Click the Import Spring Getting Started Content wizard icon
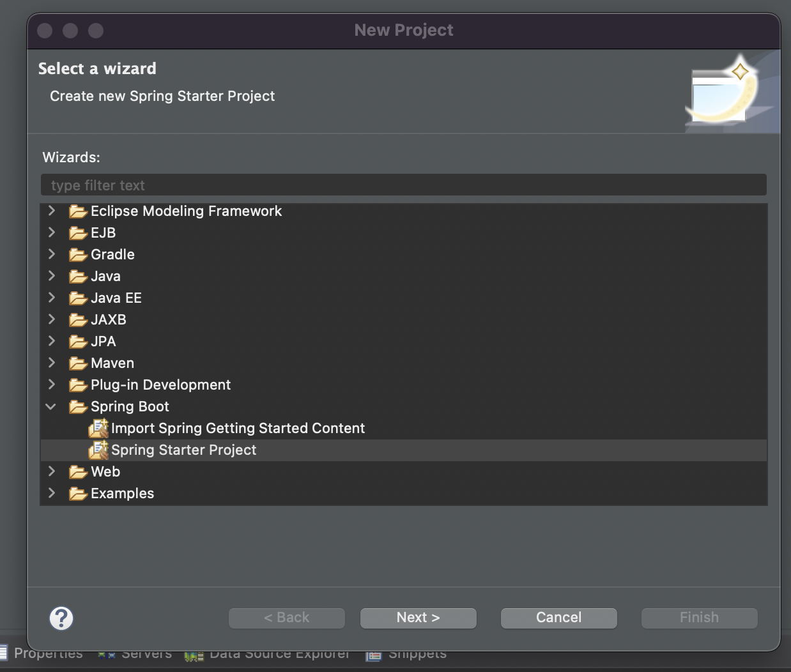Image resolution: width=791 pixels, height=672 pixels. pos(98,429)
